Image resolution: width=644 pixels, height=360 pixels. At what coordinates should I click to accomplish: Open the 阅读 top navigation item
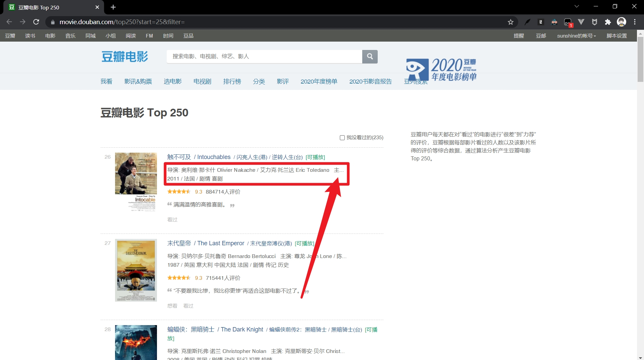click(131, 36)
